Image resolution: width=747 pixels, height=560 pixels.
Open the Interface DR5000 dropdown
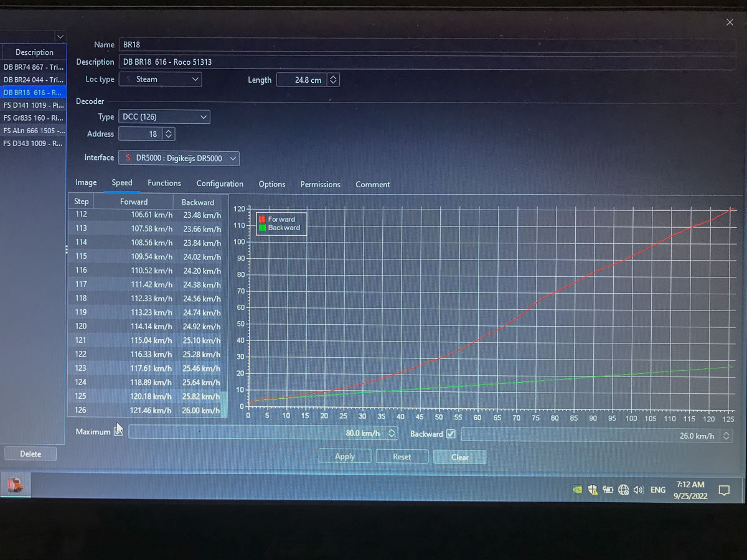pos(179,158)
